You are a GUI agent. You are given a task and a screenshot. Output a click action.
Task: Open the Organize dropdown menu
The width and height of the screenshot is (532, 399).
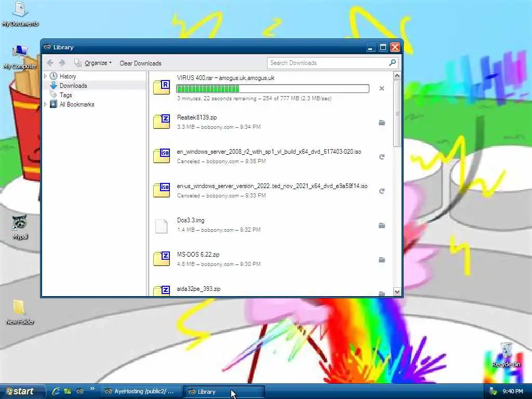click(93, 63)
